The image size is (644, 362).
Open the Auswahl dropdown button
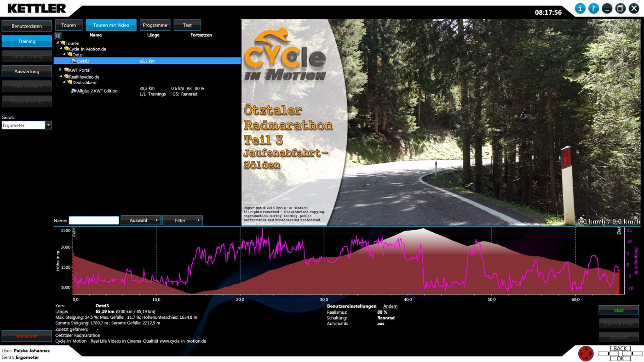[141, 221]
